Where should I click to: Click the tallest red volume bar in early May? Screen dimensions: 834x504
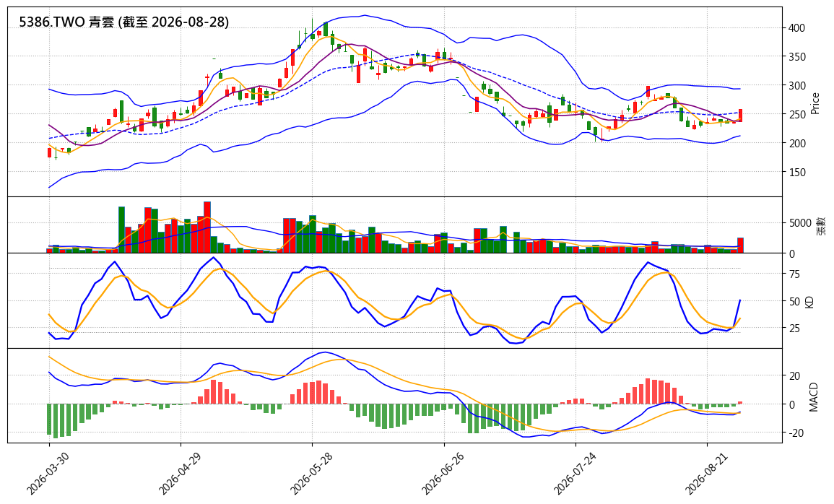(x=207, y=227)
